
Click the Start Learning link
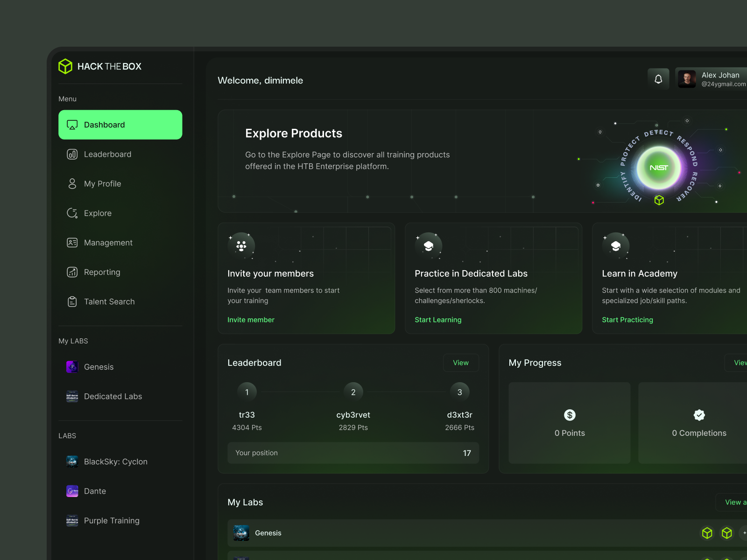tap(438, 320)
